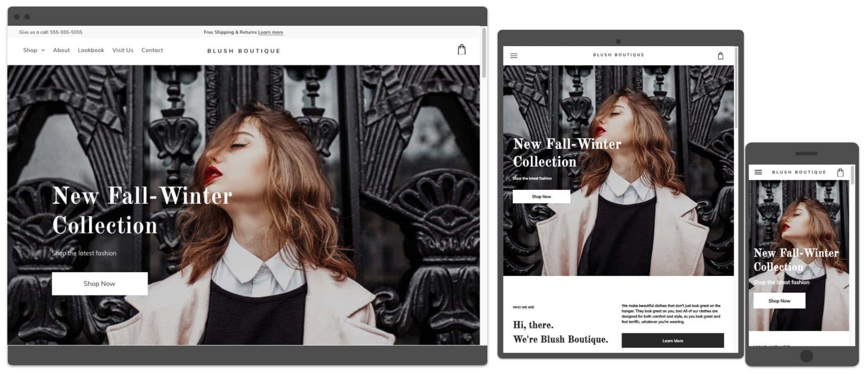Open the shopping bag in tablet view
Image resolution: width=868 pixels, height=378 pixels.
(x=721, y=56)
